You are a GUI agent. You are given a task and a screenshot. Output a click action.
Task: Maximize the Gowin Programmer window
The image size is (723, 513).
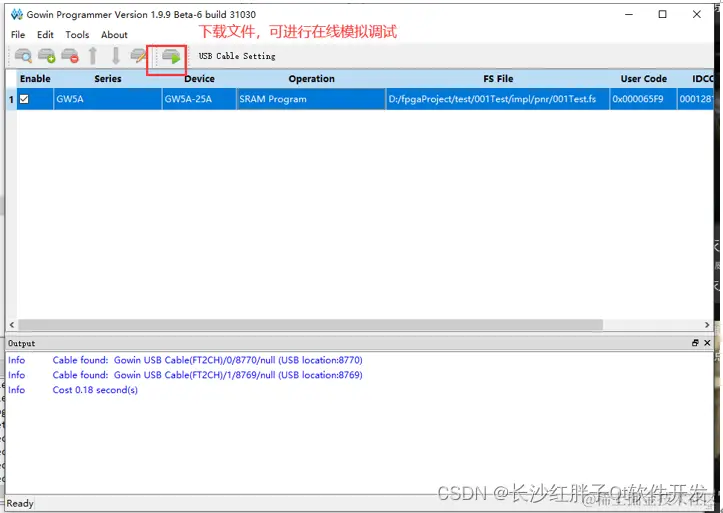point(663,14)
